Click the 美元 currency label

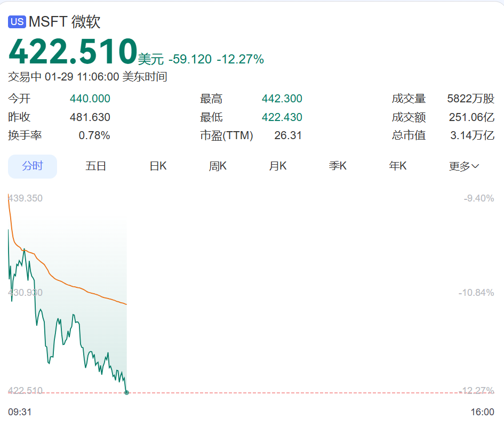click(151, 59)
